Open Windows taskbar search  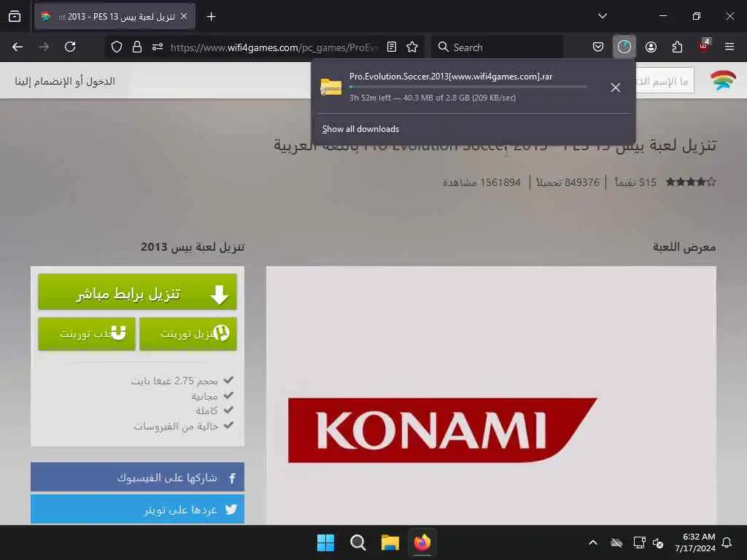coord(357,542)
